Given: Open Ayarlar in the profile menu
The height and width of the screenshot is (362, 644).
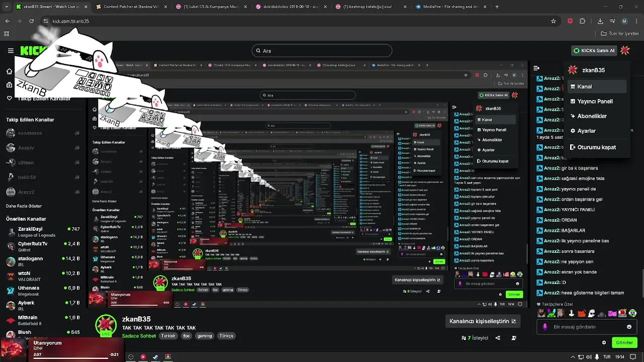Looking at the screenshot, I should click(x=597, y=131).
